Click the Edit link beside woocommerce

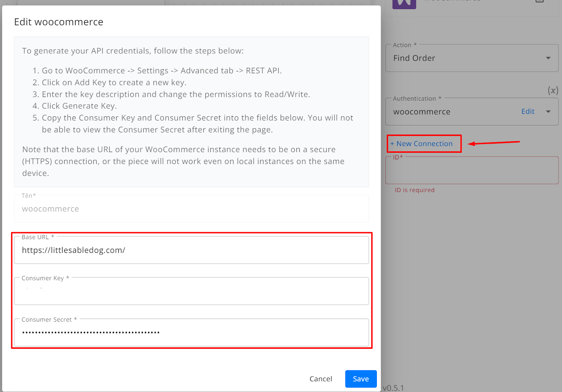[528, 111]
